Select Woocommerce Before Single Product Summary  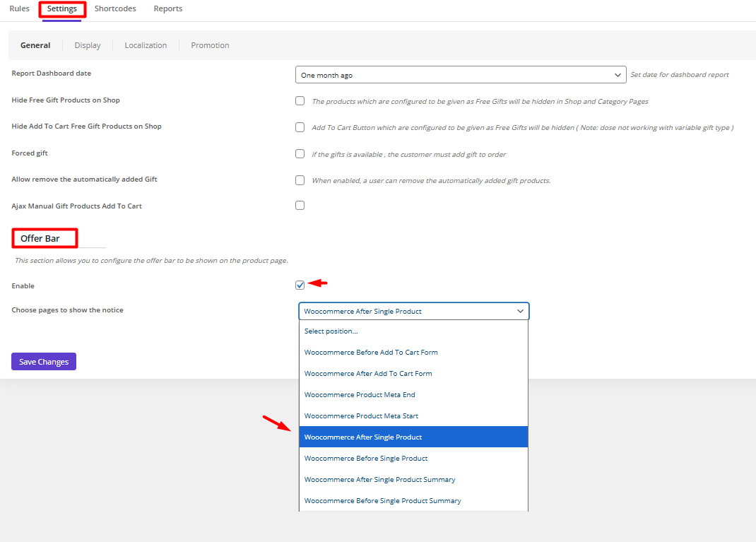click(413, 501)
